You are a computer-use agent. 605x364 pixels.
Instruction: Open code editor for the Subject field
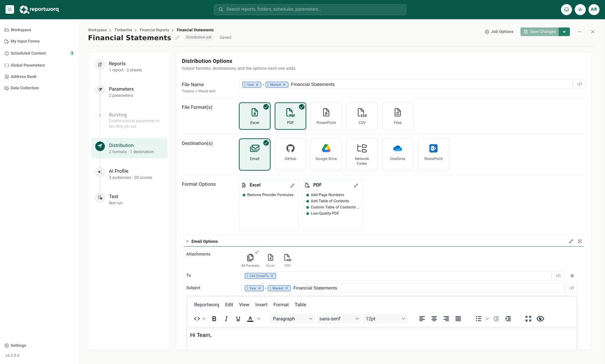tap(572, 288)
